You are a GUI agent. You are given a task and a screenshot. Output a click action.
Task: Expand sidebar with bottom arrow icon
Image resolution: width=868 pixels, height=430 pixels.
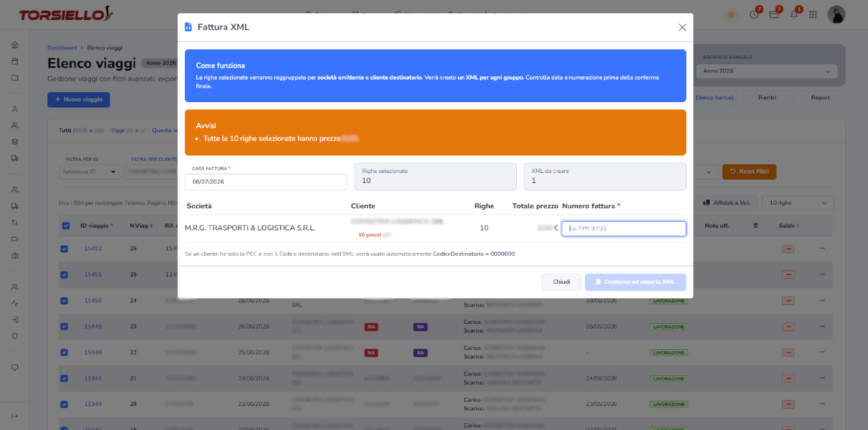click(15, 416)
